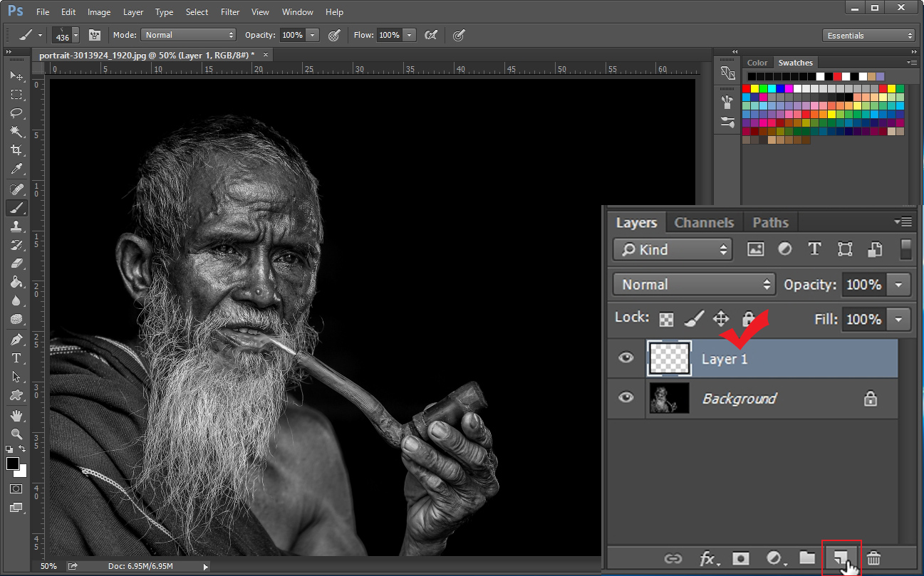Image resolution: width=924 pixels, height=576 pixels.
Task: Open the Essentials workspace dropdown
Action: [868, 36]
